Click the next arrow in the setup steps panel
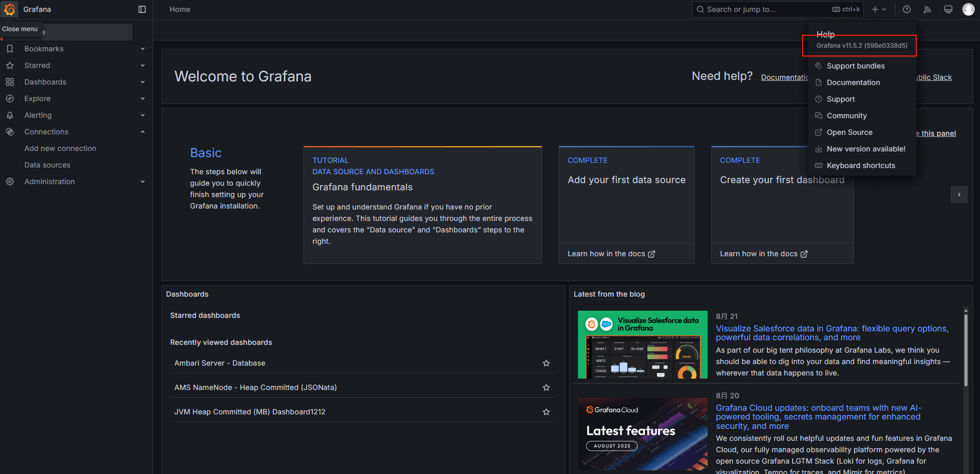 (x=959, y=194)
